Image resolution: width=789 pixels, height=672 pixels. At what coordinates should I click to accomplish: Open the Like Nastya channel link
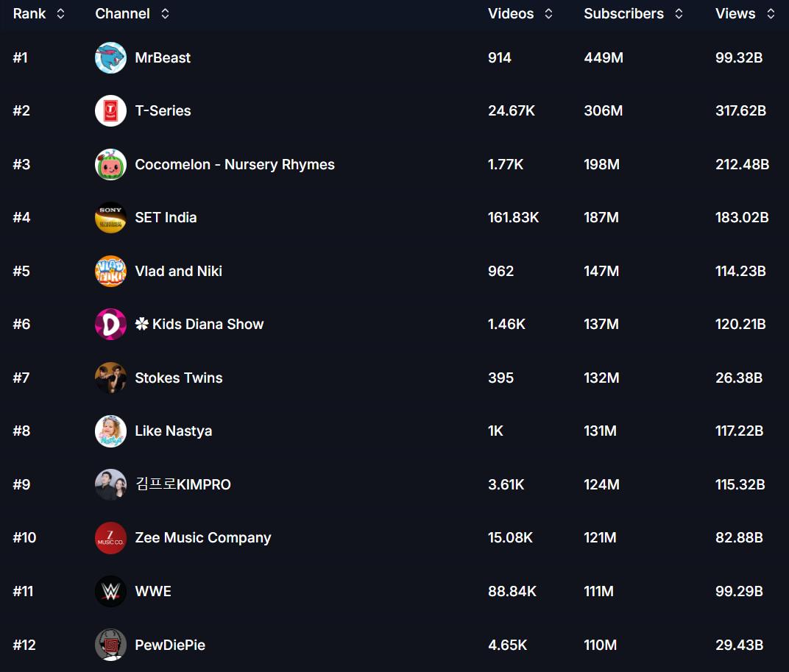[173, 431]
